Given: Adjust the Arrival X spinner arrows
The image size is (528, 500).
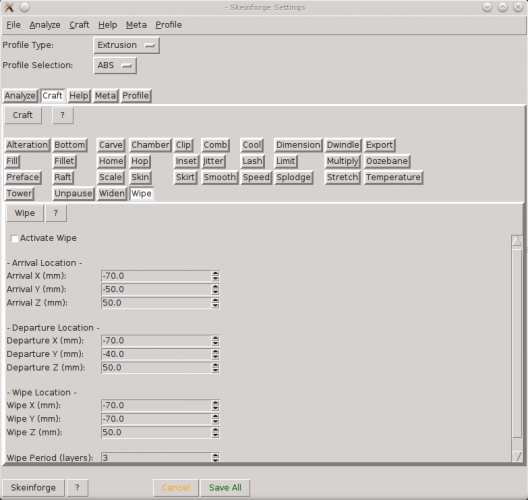Looking at the screenshot, I should coord(216,276).
